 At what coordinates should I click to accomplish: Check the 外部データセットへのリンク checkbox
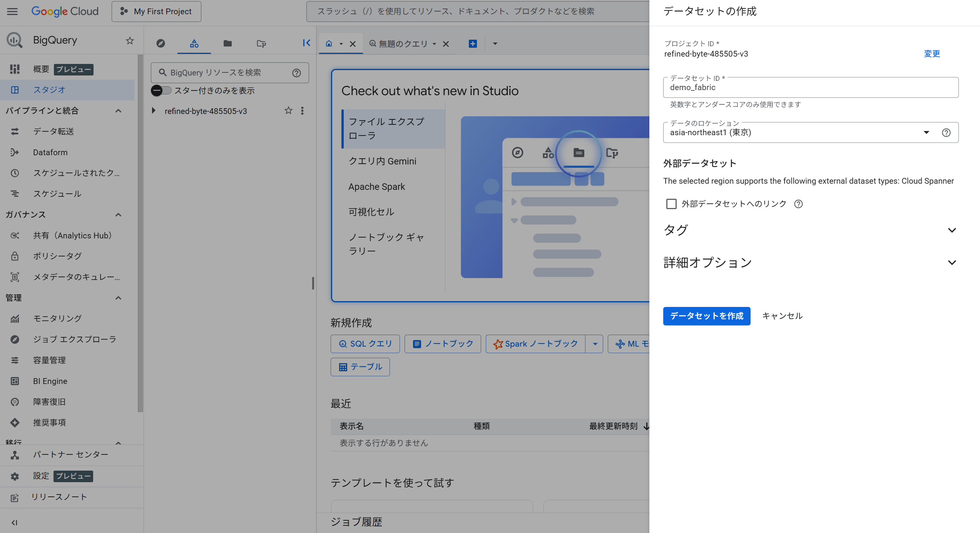[x=671, y=204]
